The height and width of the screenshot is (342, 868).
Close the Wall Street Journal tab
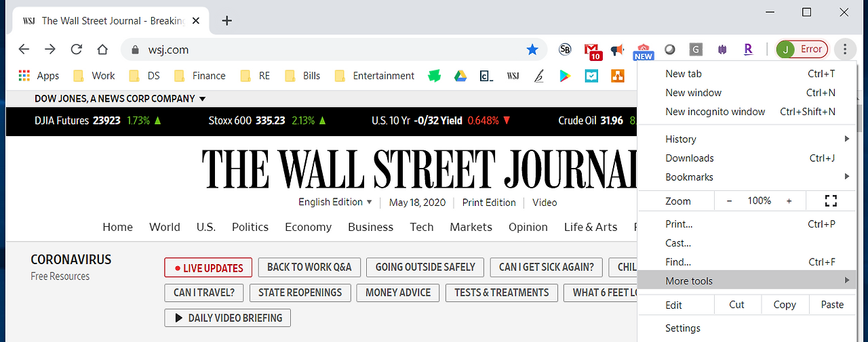pyautogui.click(x=196, y=21)
